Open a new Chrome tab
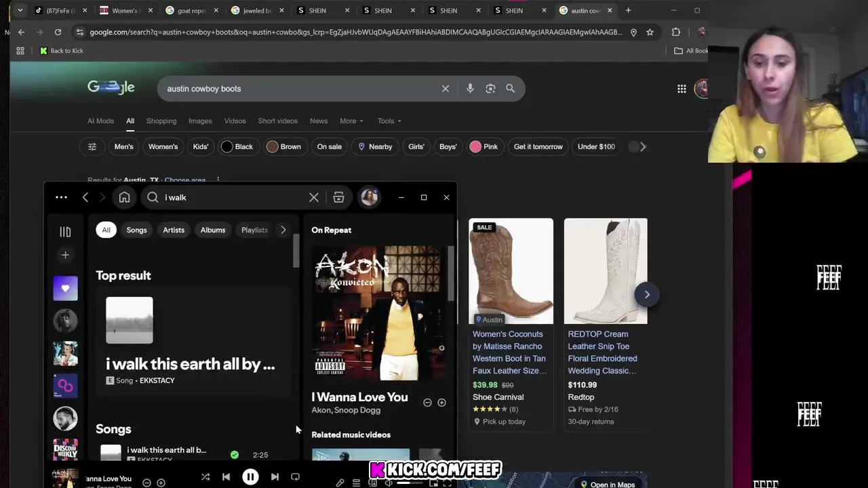Screen dimensions: 868x488 [628, 10]
